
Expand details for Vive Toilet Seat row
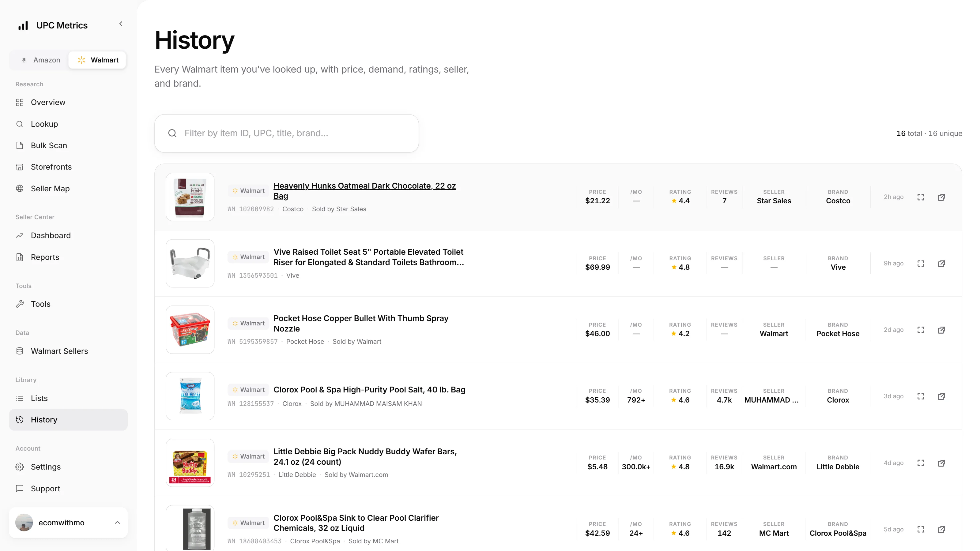tap(921, 264)
